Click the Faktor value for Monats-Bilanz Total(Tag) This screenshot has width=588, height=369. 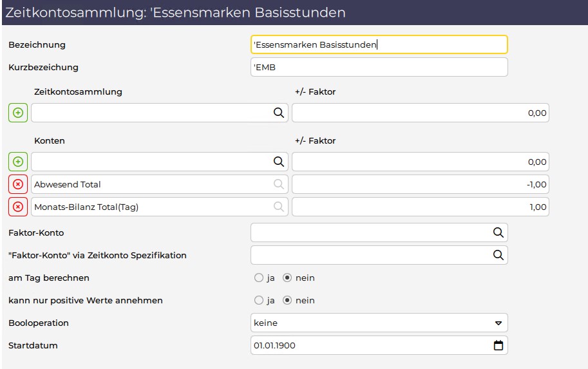pyautogui.click(x=421, y=207)
